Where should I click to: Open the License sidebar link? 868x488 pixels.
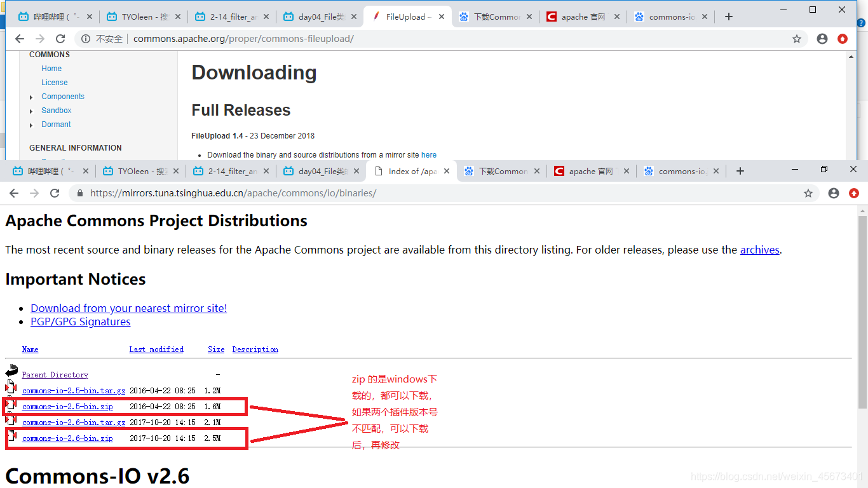coord(55,83)
